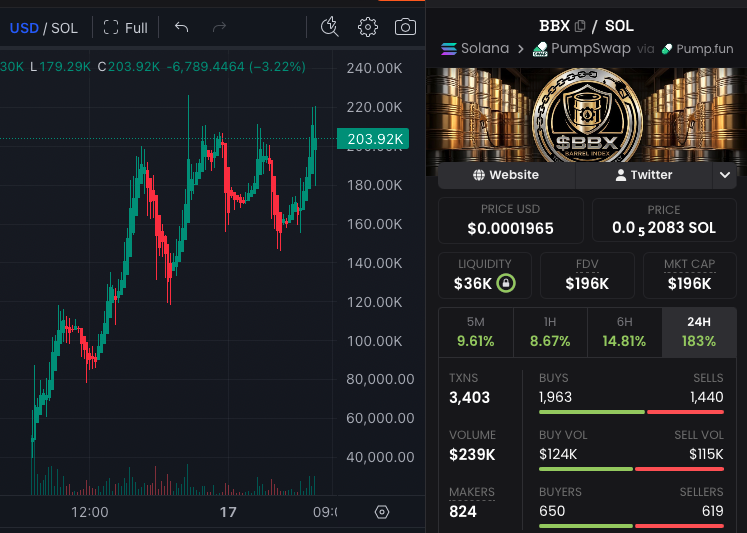Open the PumpSwap DEX link
Viewport: 747px width, 533px height.
tap(582, 49)
